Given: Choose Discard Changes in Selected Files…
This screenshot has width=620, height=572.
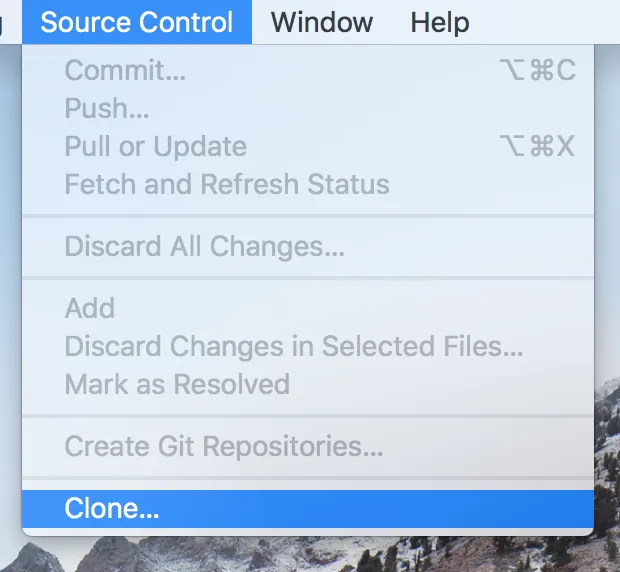Looking at the screenshot, I should (293, 346).
